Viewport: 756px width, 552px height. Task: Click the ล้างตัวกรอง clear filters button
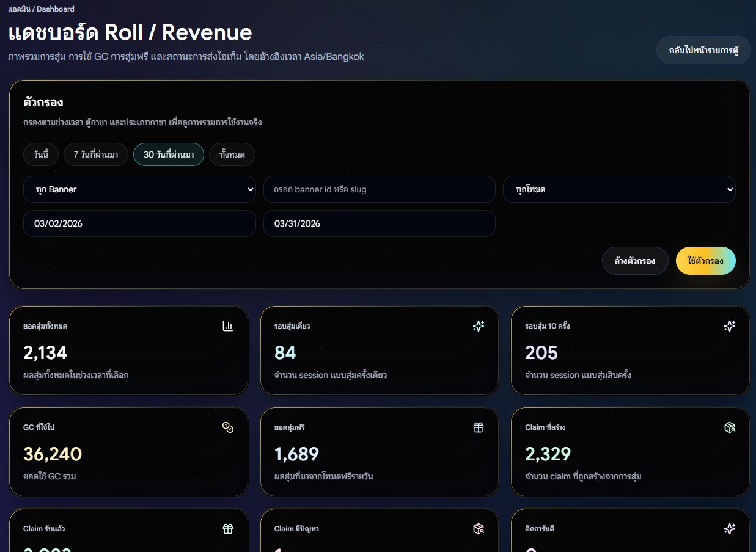pyautogui.click(x=635, y=261)
